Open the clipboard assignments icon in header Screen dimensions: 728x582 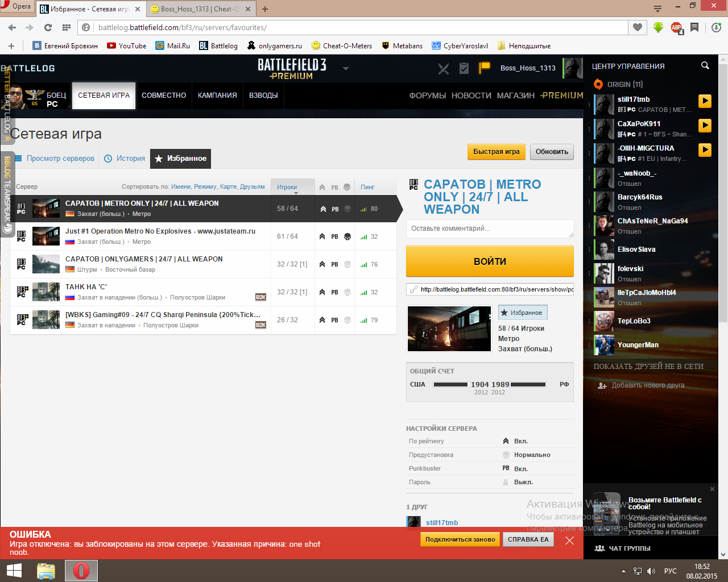(464, 68)
